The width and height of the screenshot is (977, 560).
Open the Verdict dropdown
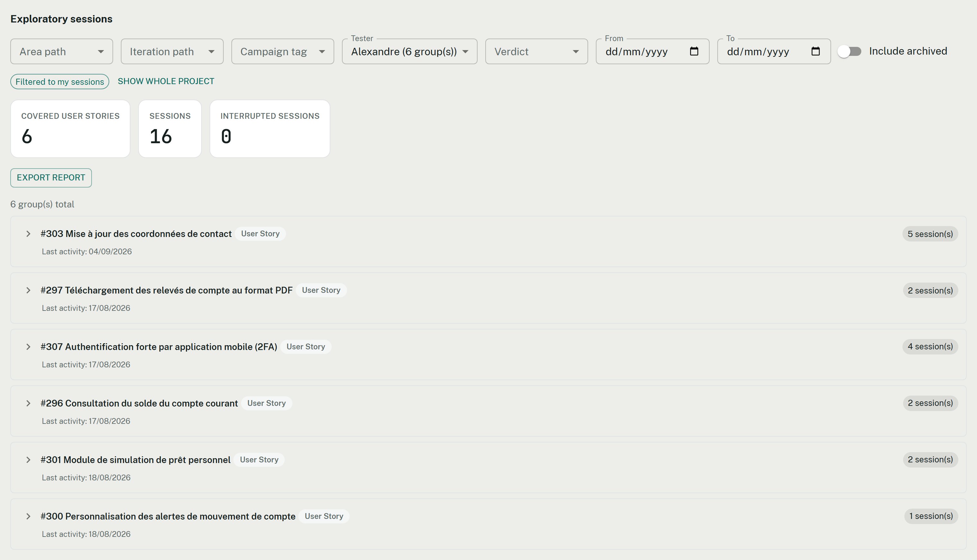536,51
